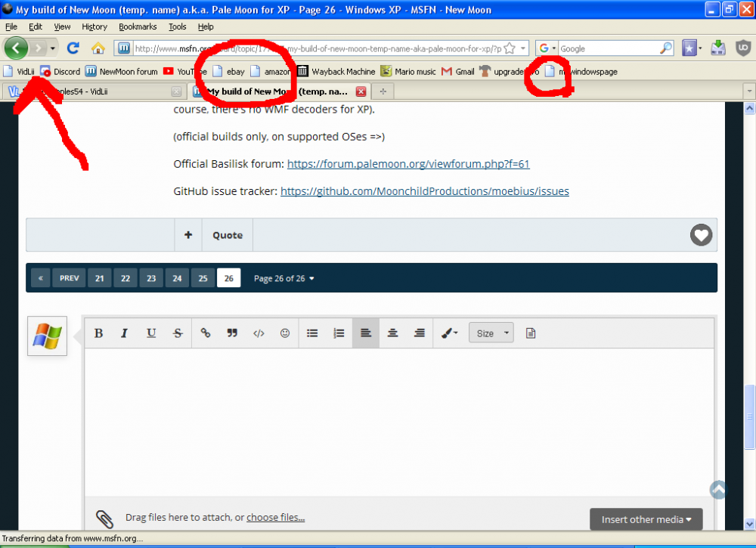Screen dimensions: 756x548
Task: Run search with magnifier icon
Action: 666,48
